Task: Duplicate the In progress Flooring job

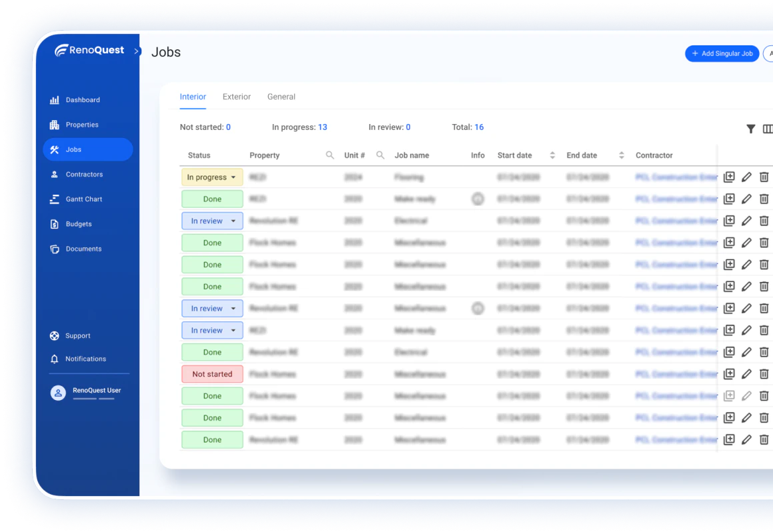Action: (x=728, y=177)
